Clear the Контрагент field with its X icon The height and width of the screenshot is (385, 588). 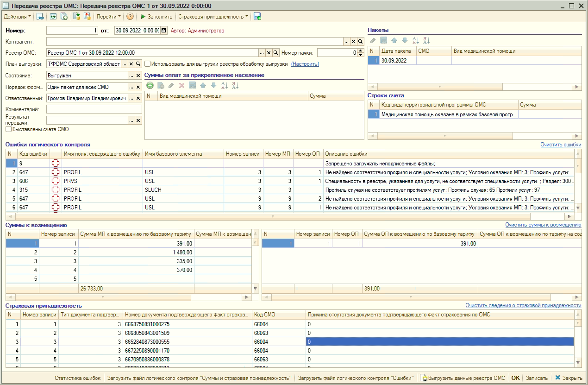point(353,42)
